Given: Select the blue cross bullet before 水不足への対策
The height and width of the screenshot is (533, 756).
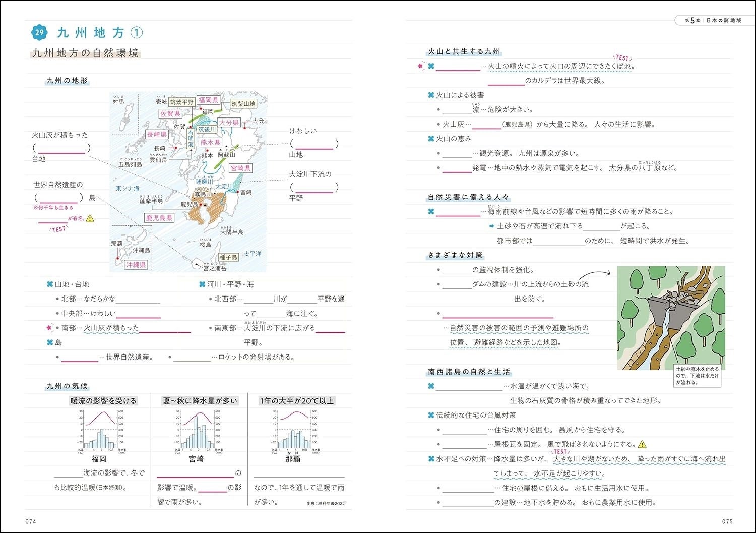Looking at the screenshot, I should click(431, 459).
